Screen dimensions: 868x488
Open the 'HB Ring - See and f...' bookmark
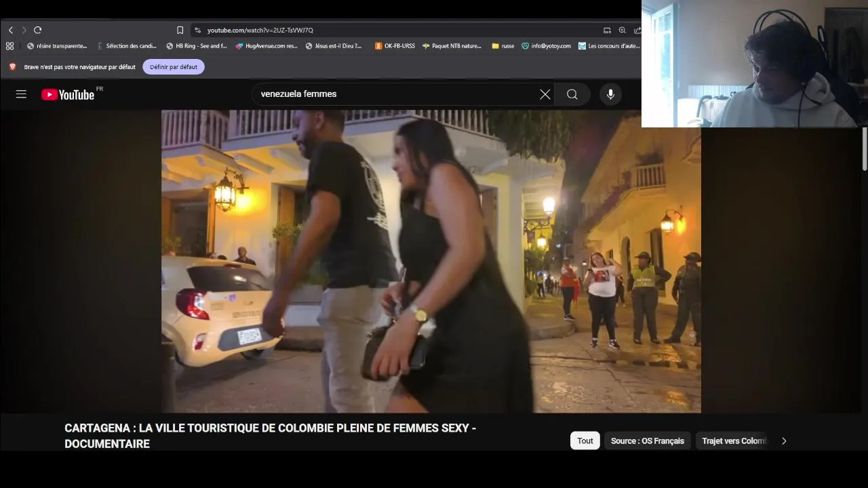197,46
